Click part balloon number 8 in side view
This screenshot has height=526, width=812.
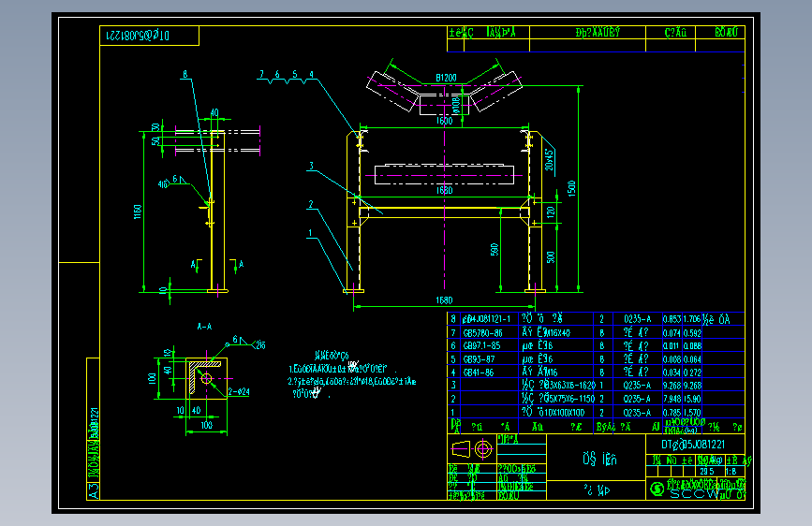[185, 75]
